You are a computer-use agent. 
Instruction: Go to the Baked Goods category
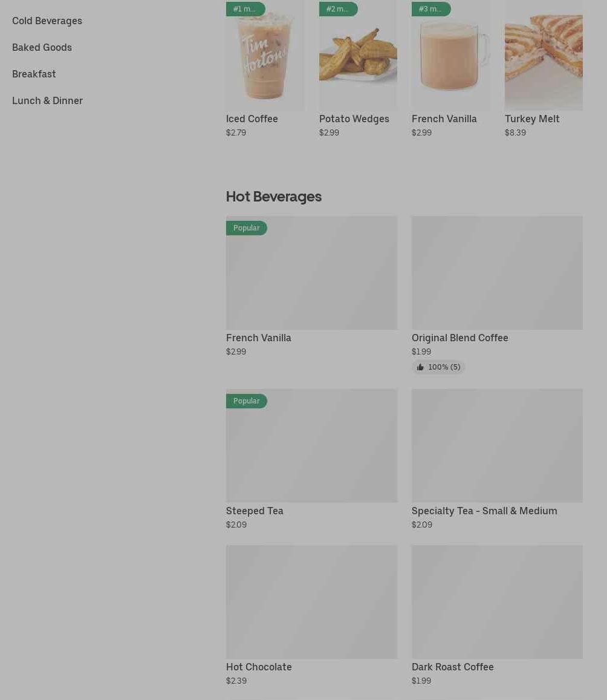42,47
